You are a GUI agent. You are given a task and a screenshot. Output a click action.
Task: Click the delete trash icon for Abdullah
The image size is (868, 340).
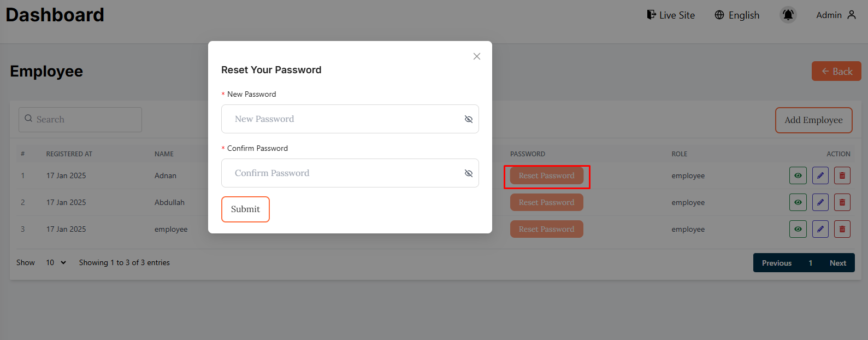[x=842, y=202]
